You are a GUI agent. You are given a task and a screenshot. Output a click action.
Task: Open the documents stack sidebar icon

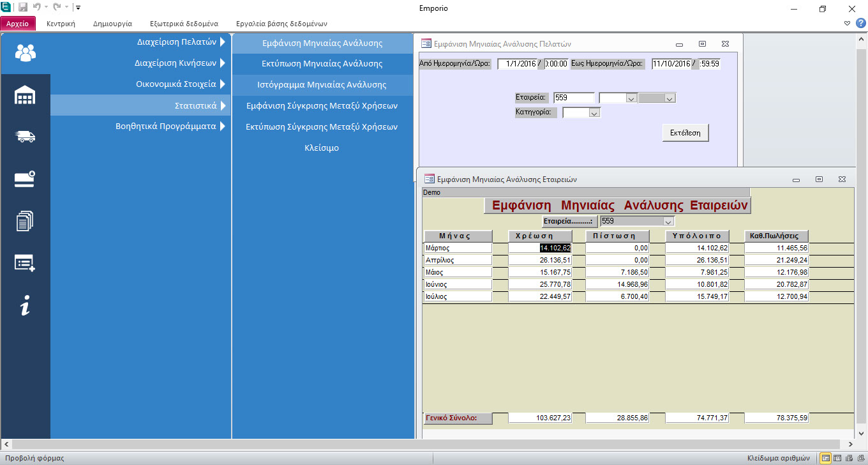coord(25,221)
